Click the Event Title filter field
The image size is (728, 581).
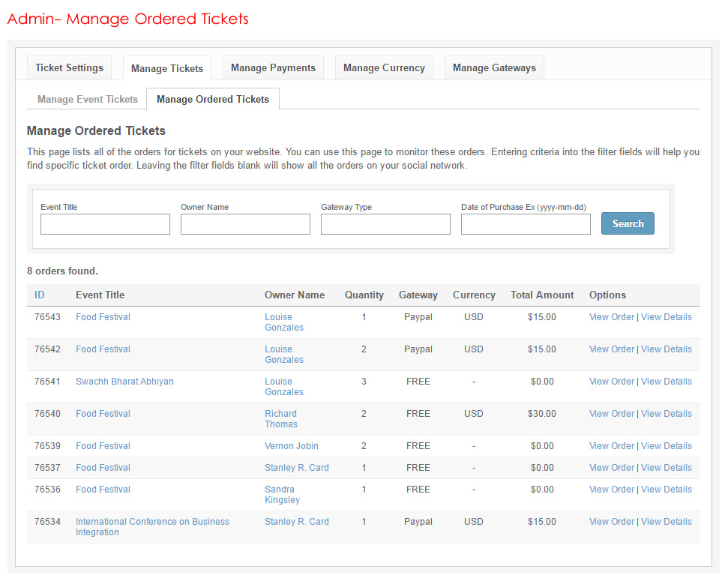click(105, 224)
